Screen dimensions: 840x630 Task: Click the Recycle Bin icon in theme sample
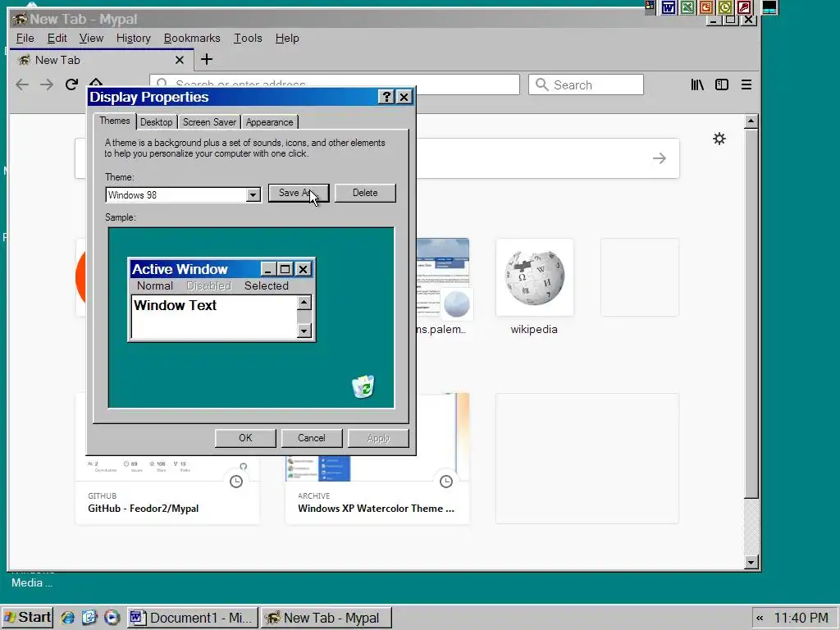pos(363,387)
